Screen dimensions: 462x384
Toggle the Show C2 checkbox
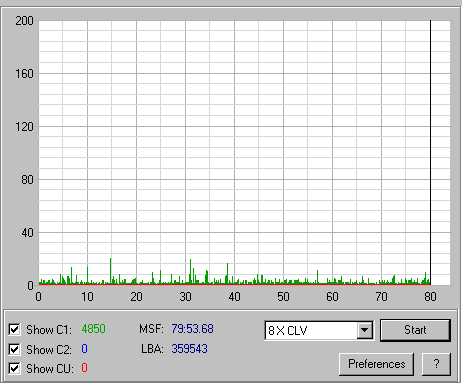[x=14, y=349]
